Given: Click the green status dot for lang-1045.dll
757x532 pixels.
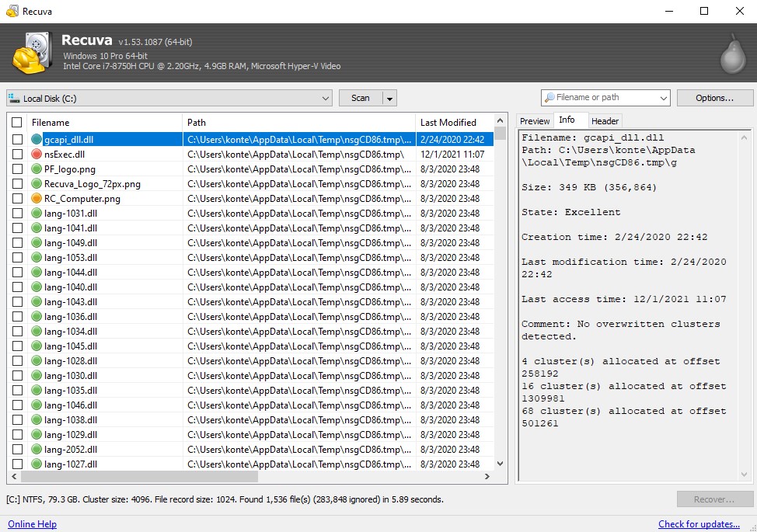Looking at the screenshot, I should click(37, 346).
